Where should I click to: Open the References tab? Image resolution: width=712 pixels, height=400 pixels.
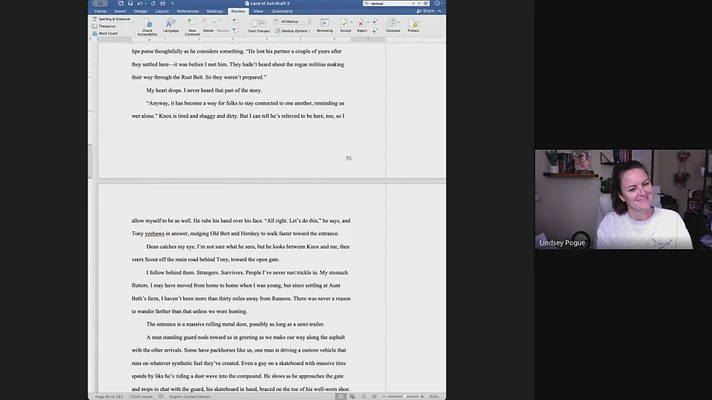pos(188,11)
